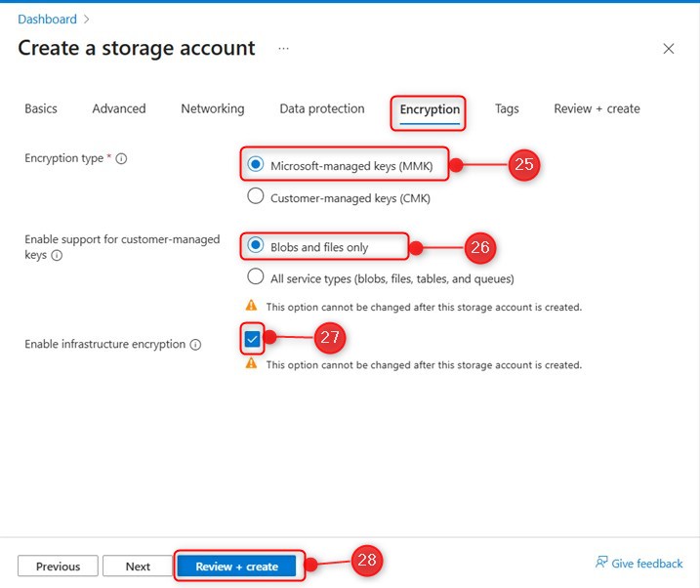Click the Previous button

[x=58, y=567]
